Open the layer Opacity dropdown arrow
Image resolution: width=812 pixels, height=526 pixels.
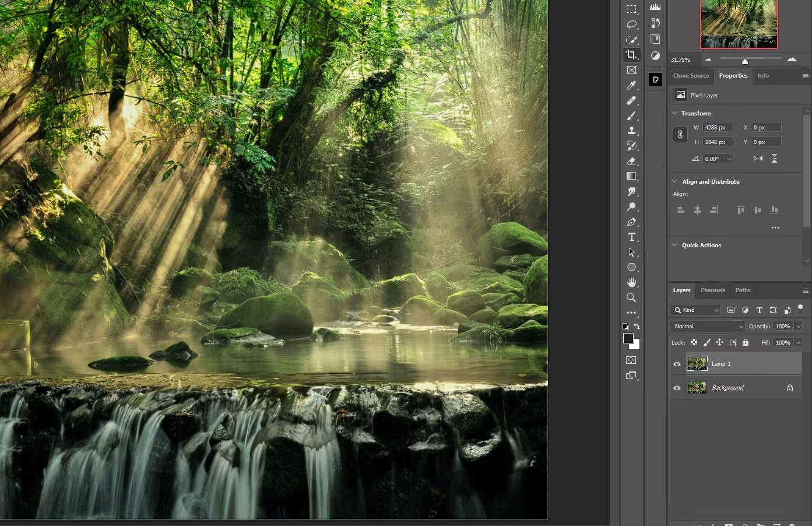point(798,327)
